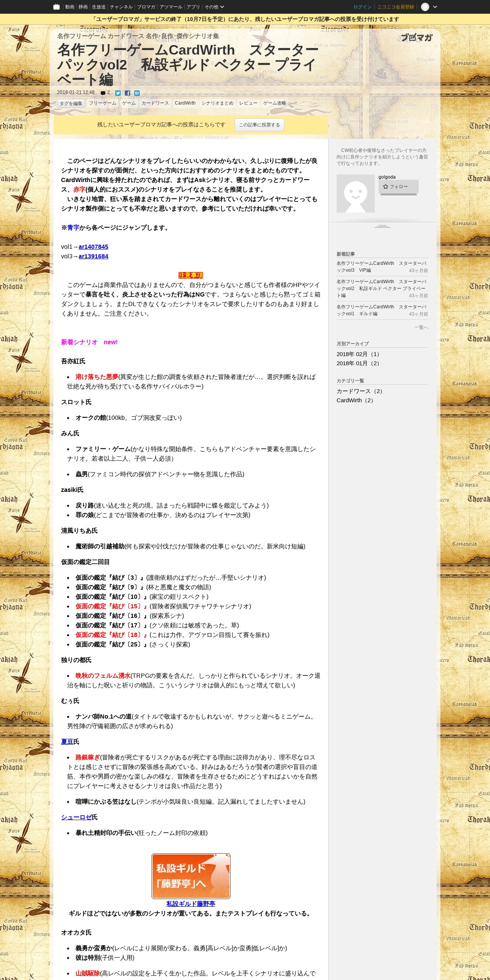Click the 晩秋のフェルム湧水 scenario title

click(x=103, y=675)
